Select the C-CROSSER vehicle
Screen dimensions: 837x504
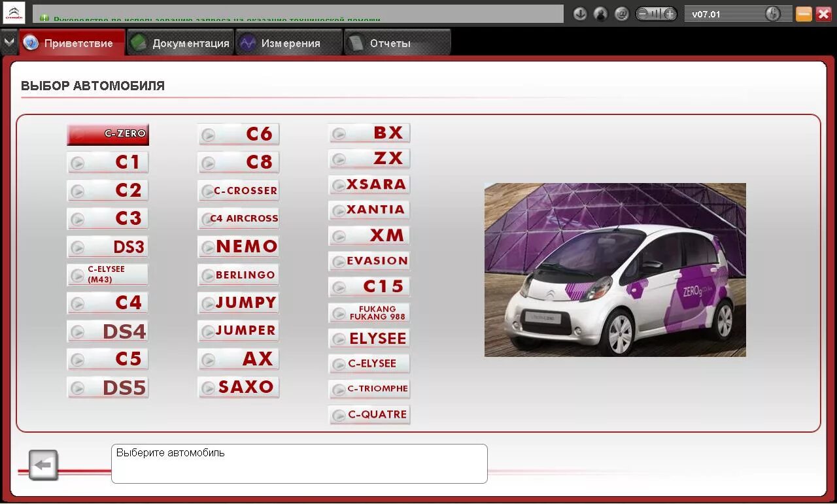239,191
